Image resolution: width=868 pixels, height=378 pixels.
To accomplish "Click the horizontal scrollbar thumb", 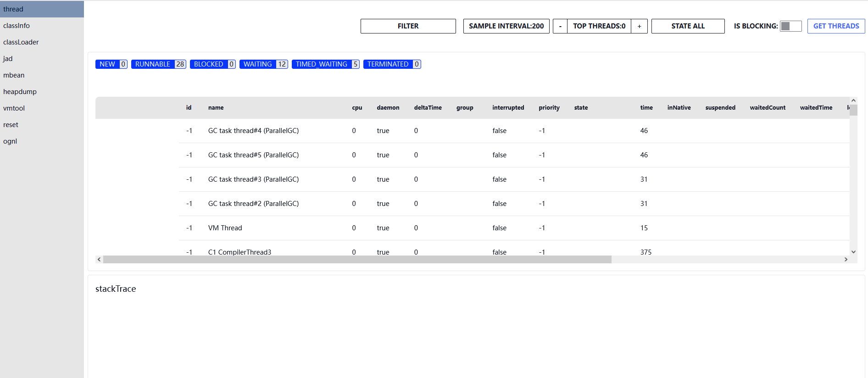I will [x=357, y=260].
